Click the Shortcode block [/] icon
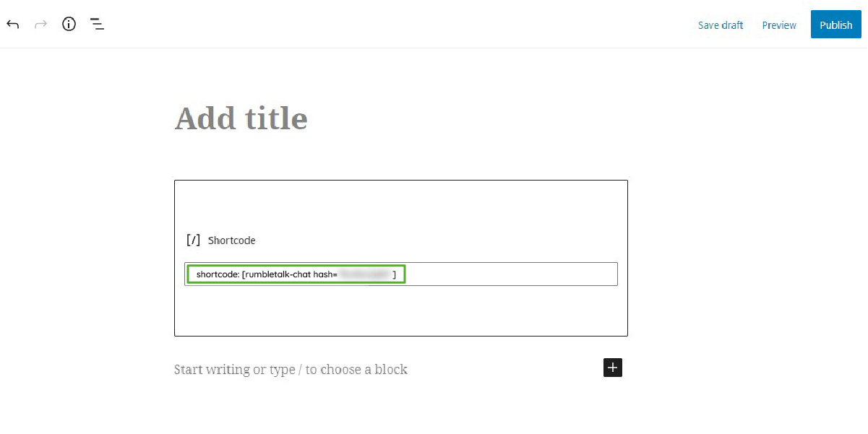Screen dimensions: 868x434 (193, 239)
